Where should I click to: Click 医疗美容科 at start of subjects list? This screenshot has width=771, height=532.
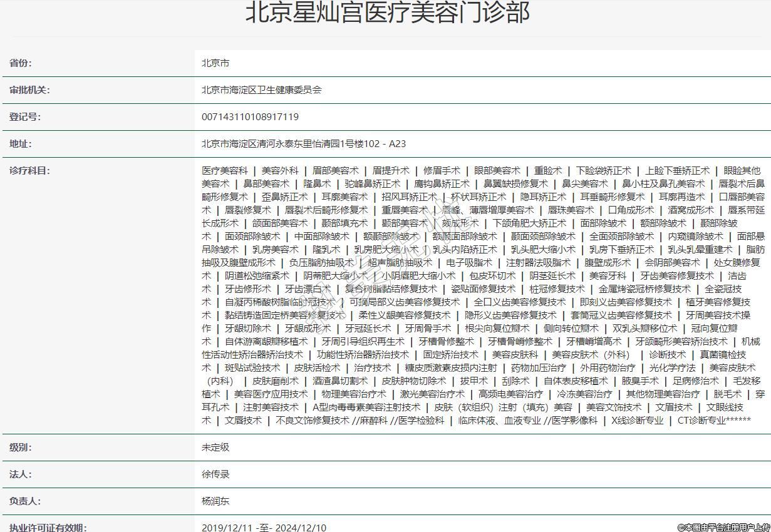pyautogui.click(x=225, y=171)
